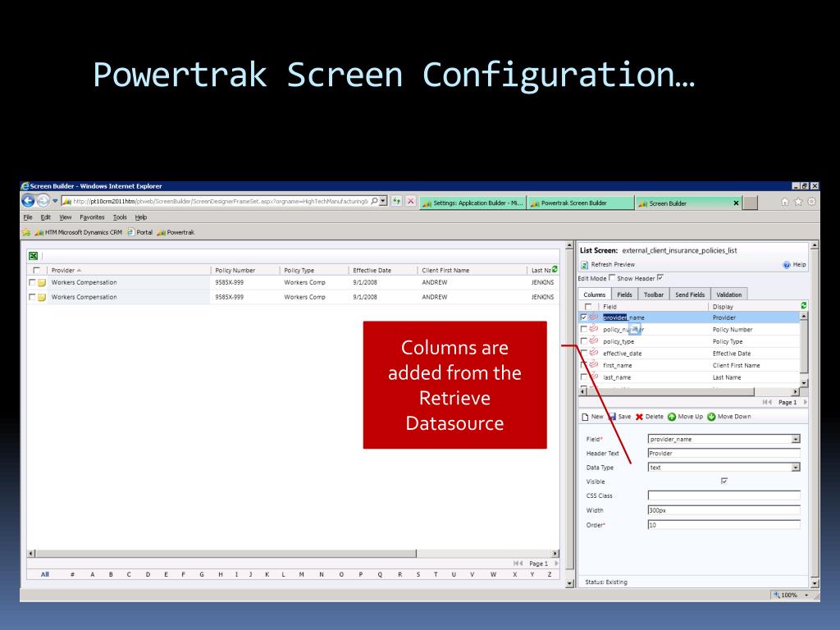Screen dimensions: 840x630
Task: Open the browser Tools gear icon
Action: click(811, 202)
